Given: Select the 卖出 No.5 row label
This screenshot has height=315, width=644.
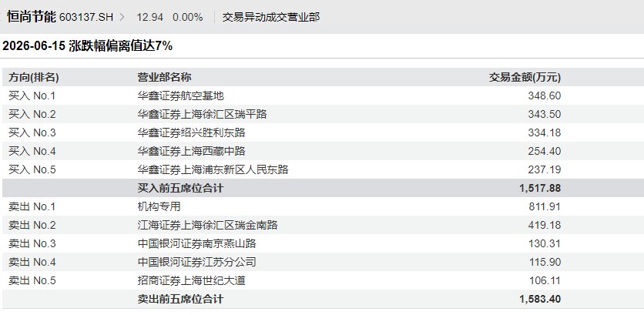Looking at the screenshot, I should [32, 280].
